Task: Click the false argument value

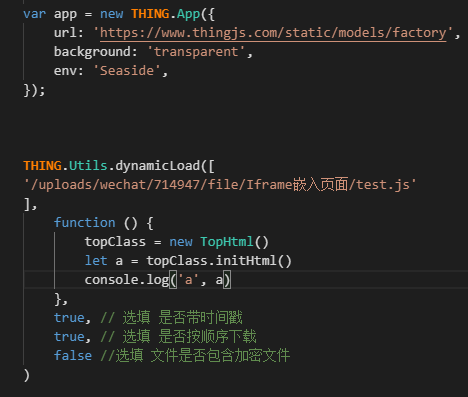Action: (73, 355)
